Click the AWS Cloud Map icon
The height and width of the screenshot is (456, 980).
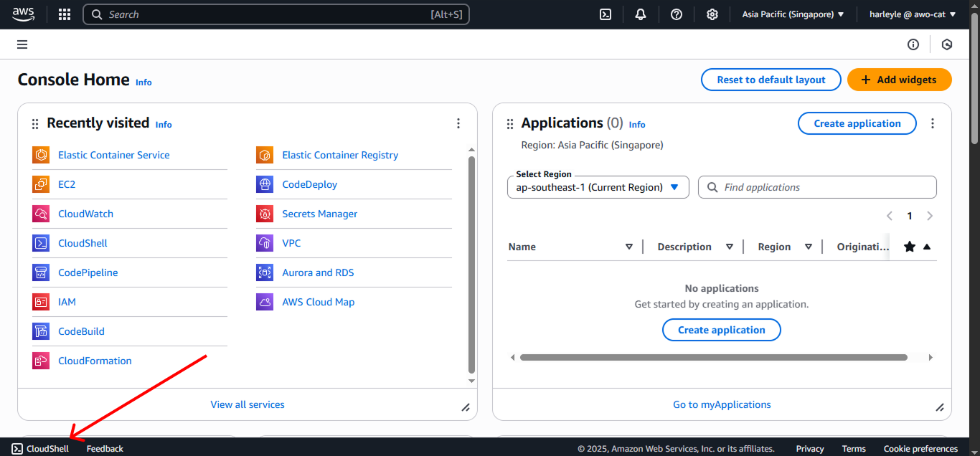point(265,302)
